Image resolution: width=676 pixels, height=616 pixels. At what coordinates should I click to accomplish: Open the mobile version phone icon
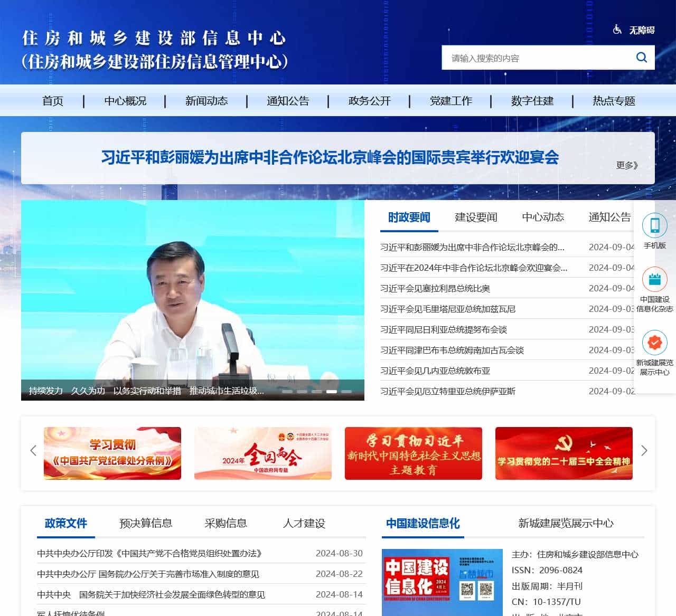654,225
